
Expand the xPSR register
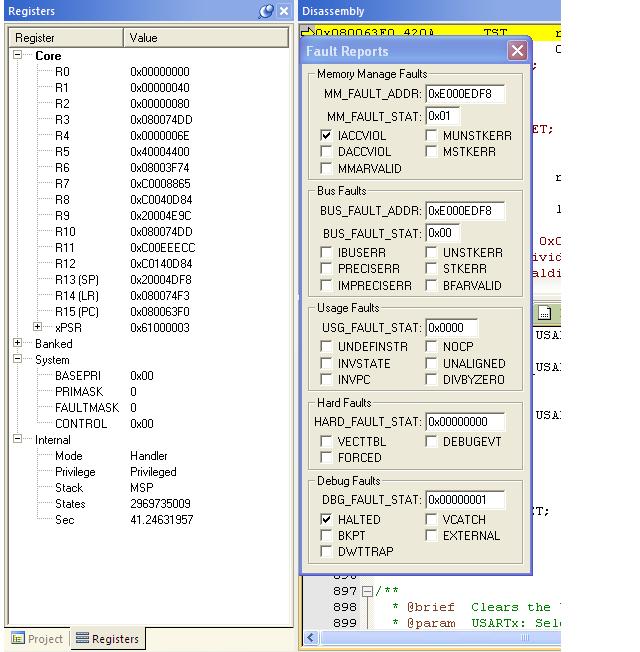tap(37, 327)
